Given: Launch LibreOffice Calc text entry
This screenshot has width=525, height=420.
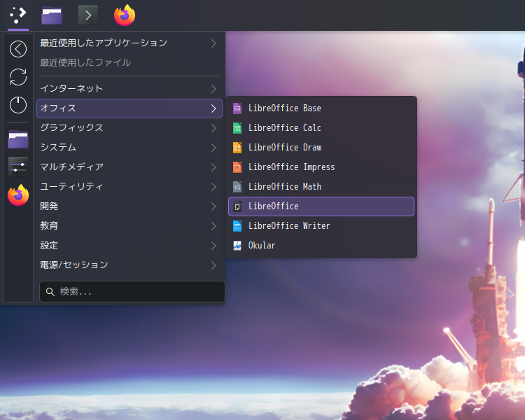Looking at the screenshot, I should pyautogui.click(x=285, y=128).
